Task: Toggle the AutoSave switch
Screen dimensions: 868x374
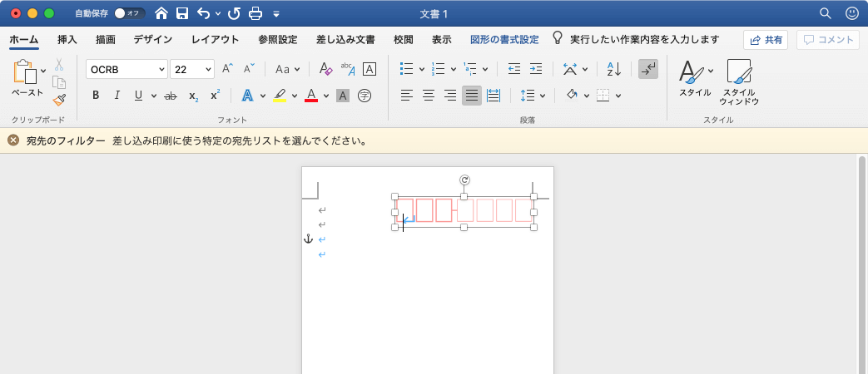Action: click(130, 13)
